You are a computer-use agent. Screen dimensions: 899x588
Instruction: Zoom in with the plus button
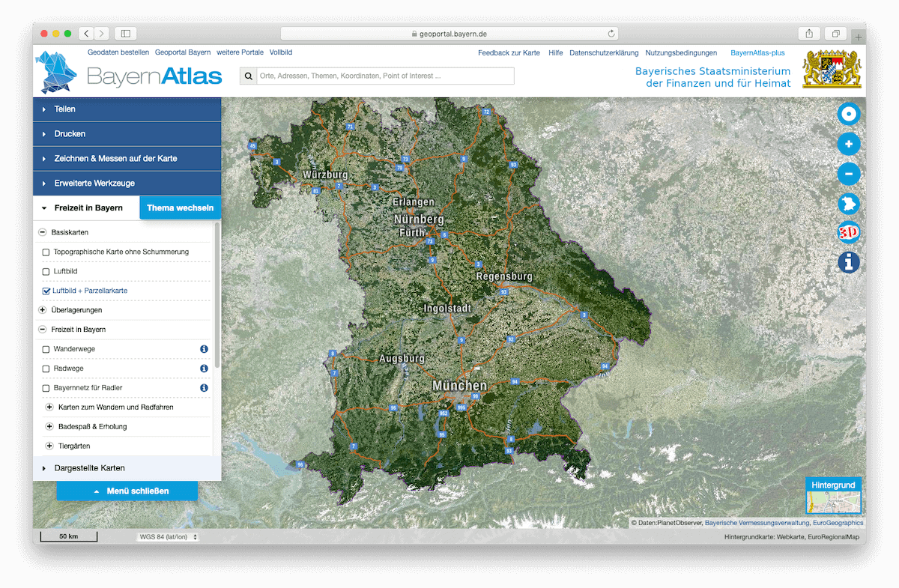click(848, 144)
